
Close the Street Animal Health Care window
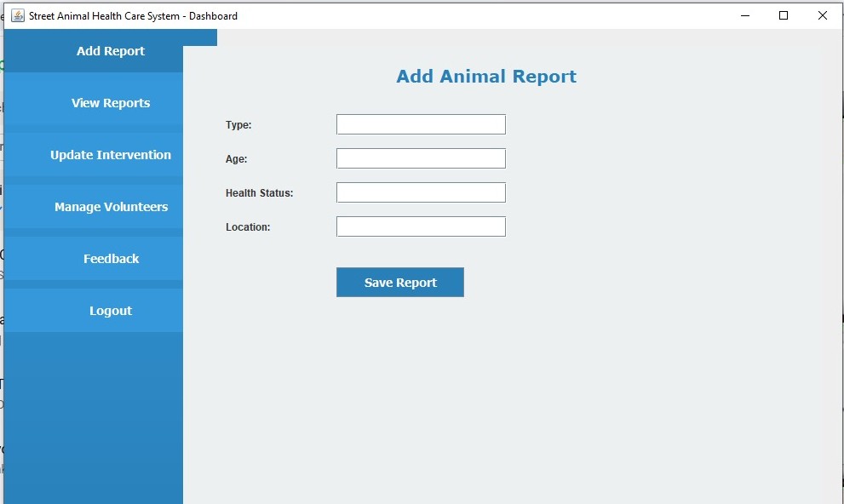822,15
